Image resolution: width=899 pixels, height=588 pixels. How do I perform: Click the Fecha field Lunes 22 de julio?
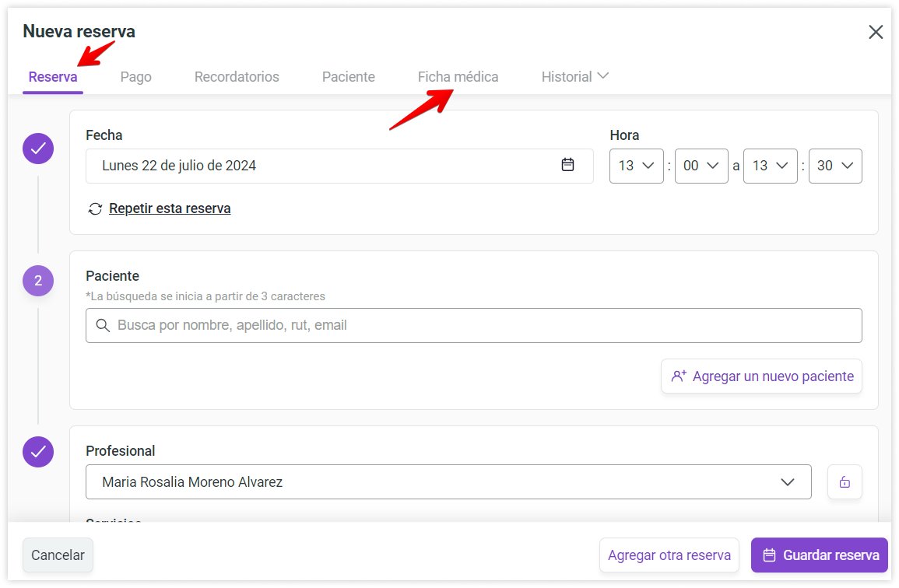pyautogui.click(x=339, y=166)
